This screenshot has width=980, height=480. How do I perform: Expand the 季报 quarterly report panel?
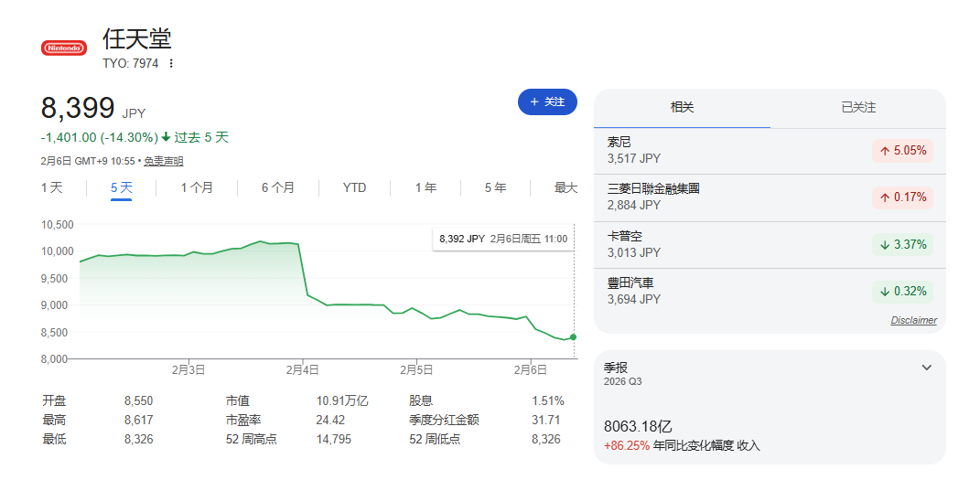926,368
